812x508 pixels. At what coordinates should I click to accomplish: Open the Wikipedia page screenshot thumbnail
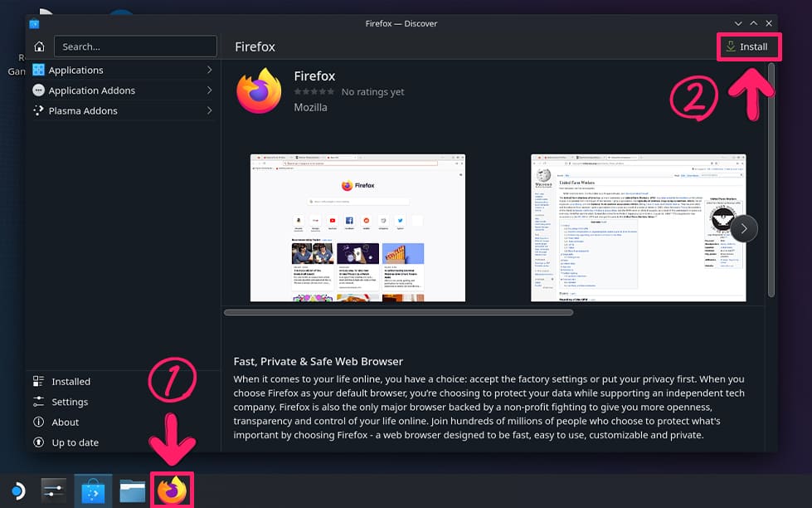click(639, 227)
